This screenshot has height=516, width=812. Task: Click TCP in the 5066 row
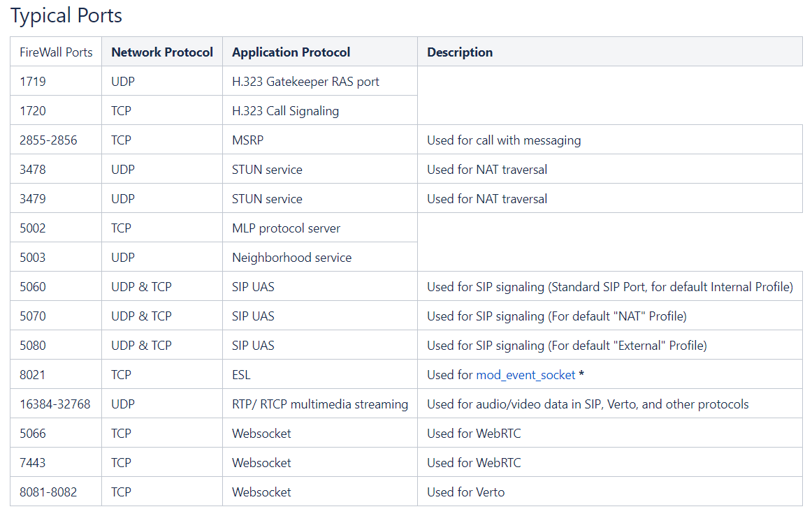(x=162, y=433)
